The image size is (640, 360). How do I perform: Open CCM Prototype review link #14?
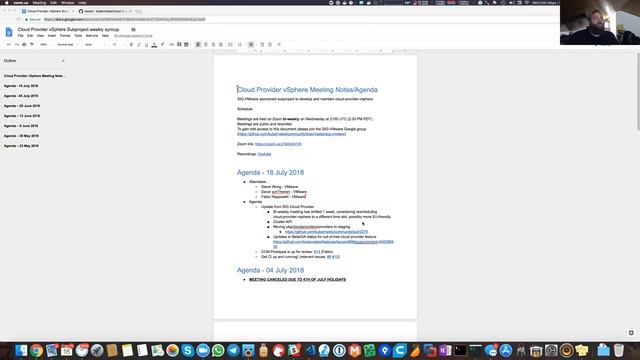point(317,252)
